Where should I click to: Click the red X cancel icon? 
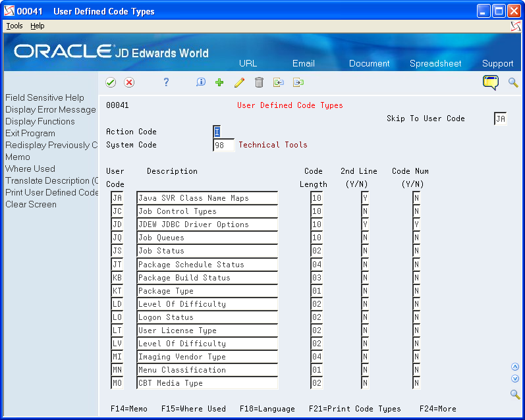[x=129, y=82]
